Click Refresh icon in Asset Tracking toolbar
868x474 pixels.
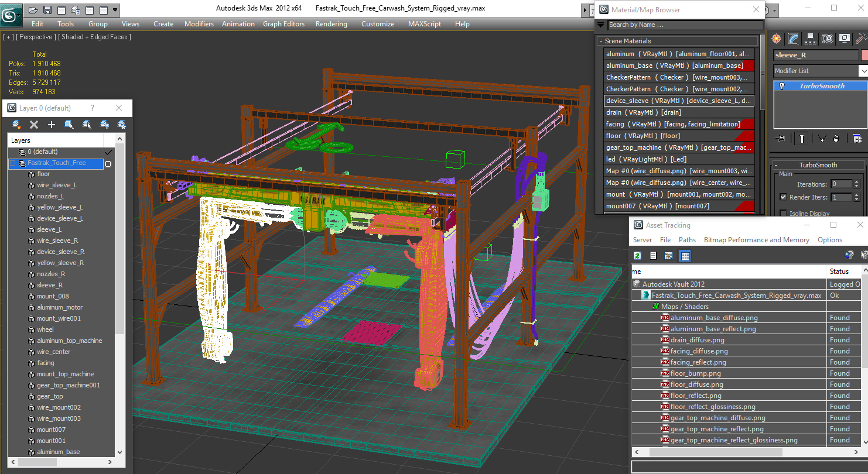coord(637,256)
